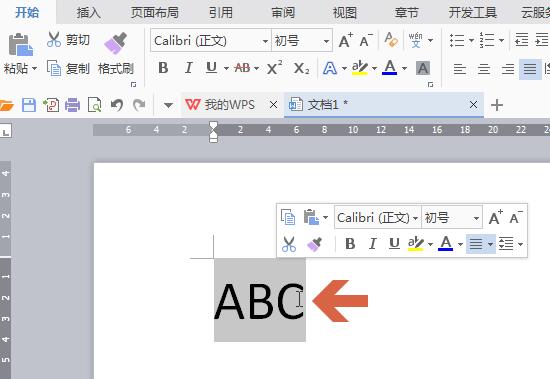Switch to 页面布局 ribbon tab
The height and width of the screenshot is (379, 550).
[155, 13]
